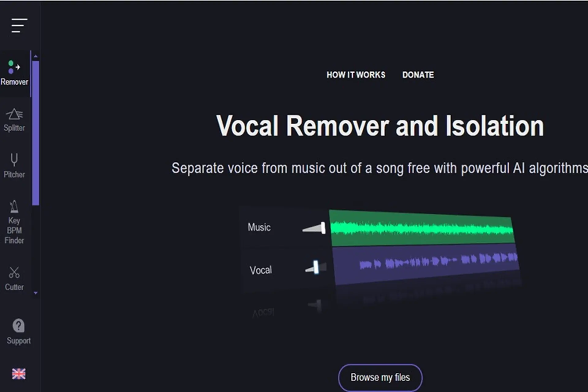This screenshot has height=392, width=588.
Task: Click the green Music waveform
Action: pyautogui.click(x=422, y=229)
